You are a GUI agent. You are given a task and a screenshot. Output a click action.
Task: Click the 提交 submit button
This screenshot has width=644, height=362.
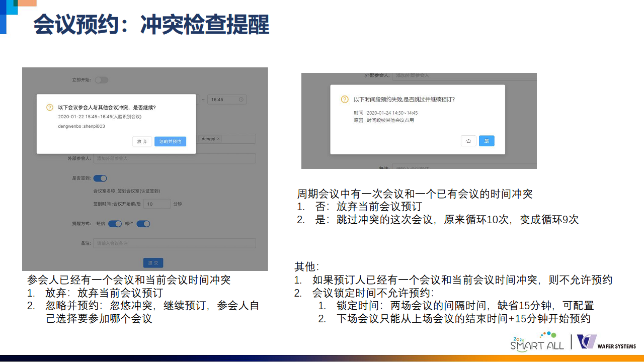click(153, 263)
